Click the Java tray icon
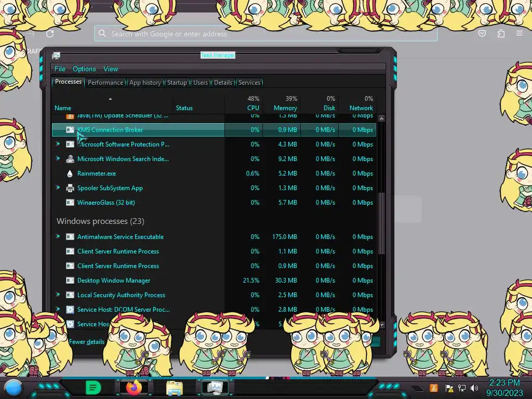The height and width of the screenshot is (399, 532). [x=434, y=388]
